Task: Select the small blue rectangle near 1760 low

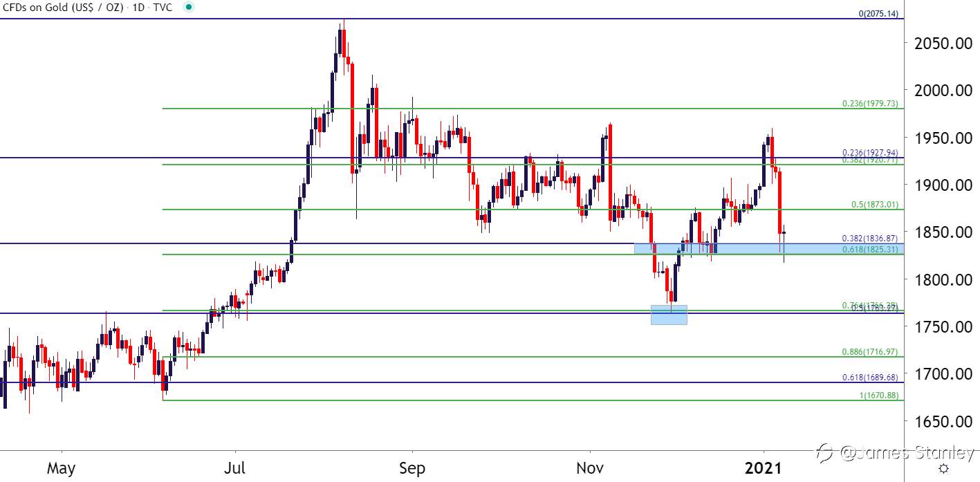Action: 669,315
